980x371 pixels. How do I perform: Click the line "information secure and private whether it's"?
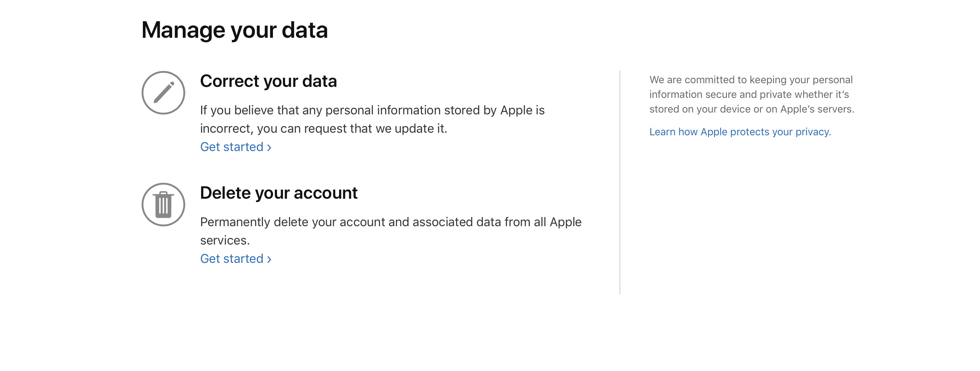[x=749, y=94]
